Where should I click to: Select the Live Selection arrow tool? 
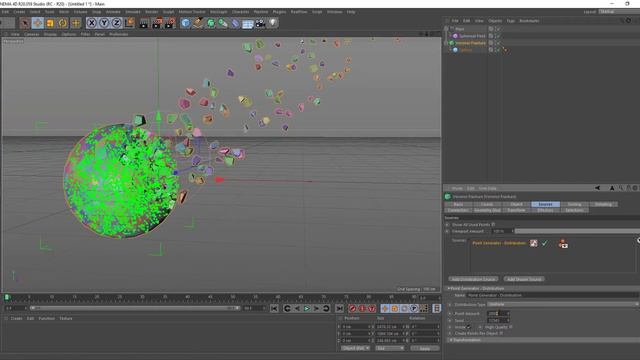coord(24,23)
